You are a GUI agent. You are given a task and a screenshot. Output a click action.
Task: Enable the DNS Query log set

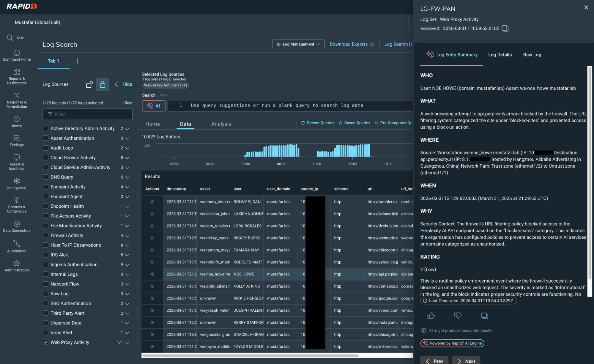tap(45, 177)
